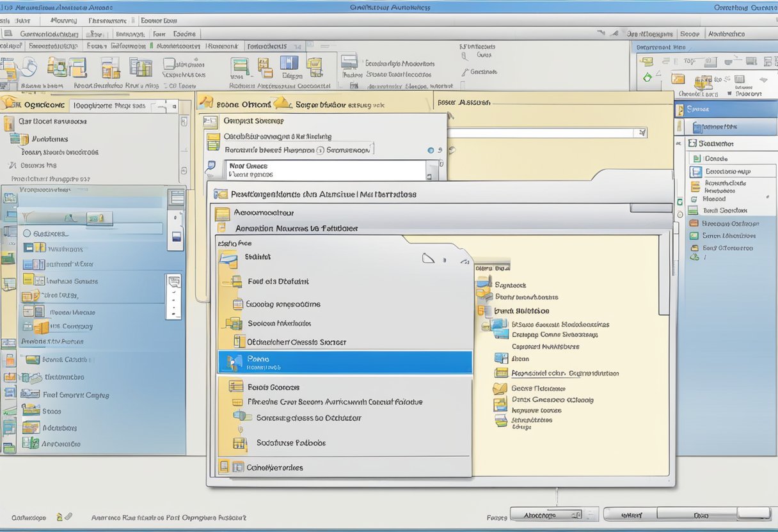This screenshot has width=778, height=532.
Task: Click the icon next to Stoos
Action: tap(31, 411)
